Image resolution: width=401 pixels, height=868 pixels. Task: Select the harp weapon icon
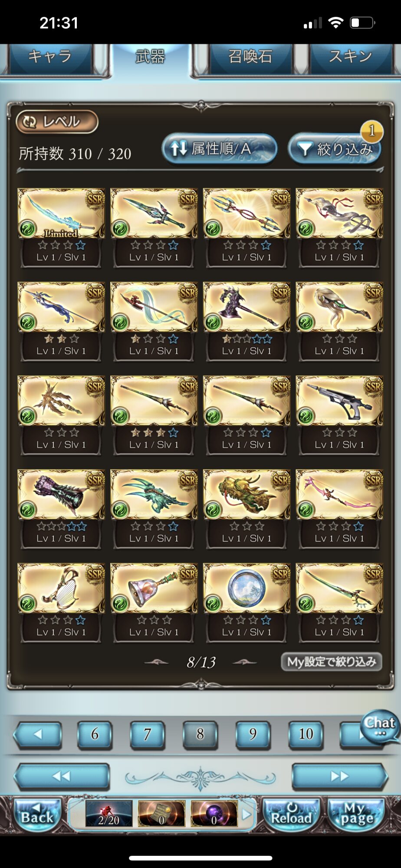61,589
